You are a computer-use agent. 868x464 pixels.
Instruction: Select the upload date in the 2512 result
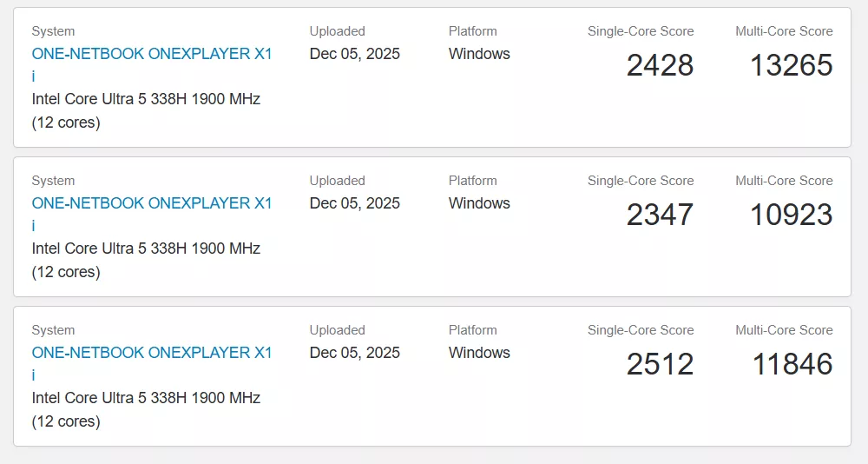(354, 353)
